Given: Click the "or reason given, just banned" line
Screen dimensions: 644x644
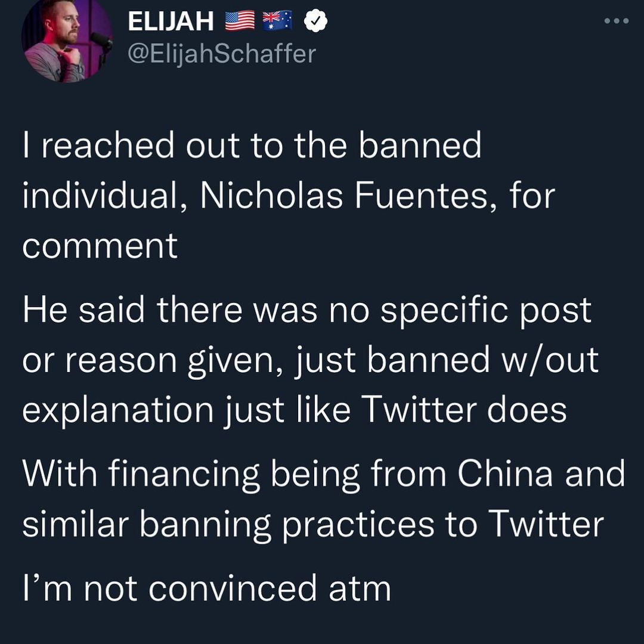Looking at the screenshot, I should click(x=256, y=360).
